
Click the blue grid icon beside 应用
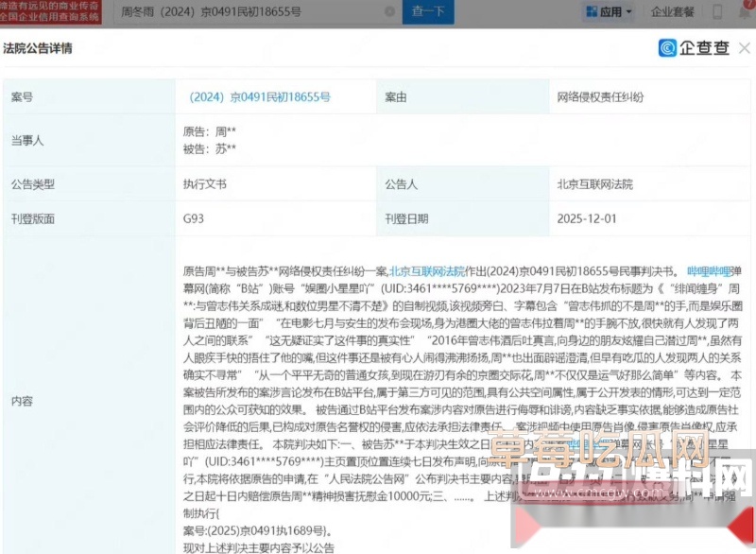pos(593,10)
